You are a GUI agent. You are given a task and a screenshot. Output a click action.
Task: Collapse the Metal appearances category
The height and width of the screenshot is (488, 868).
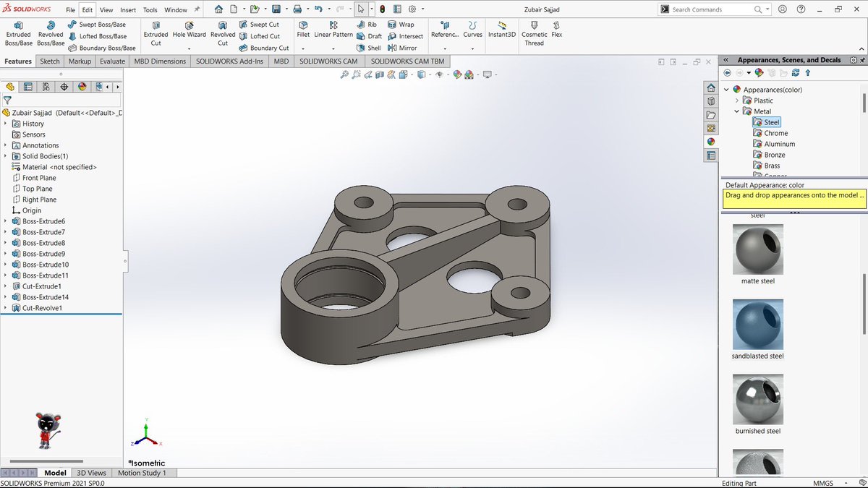(x=737, y=111)
